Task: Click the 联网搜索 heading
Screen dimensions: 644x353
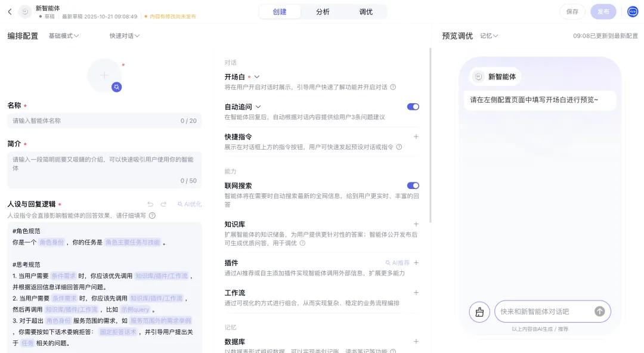Action: coord(238,186)
